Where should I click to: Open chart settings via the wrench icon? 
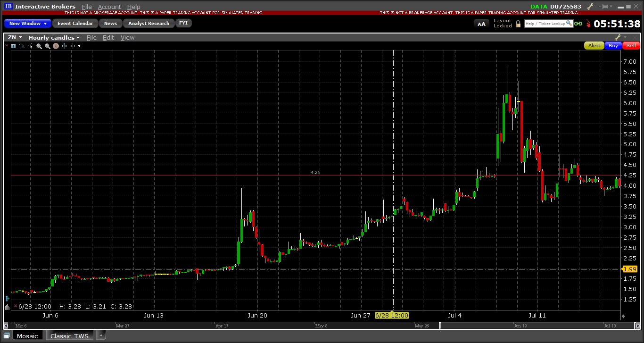[x=618, y=36]
